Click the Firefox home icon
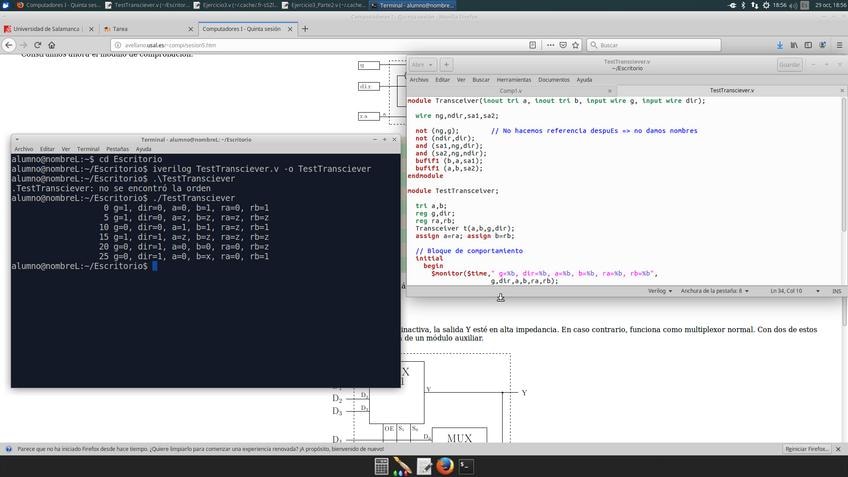The image size is (848, 477). (x=53, y=45)
